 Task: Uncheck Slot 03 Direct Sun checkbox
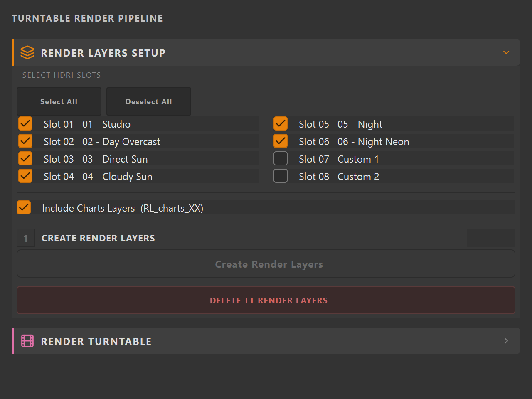pyautogui.click(x=25, y=158)
